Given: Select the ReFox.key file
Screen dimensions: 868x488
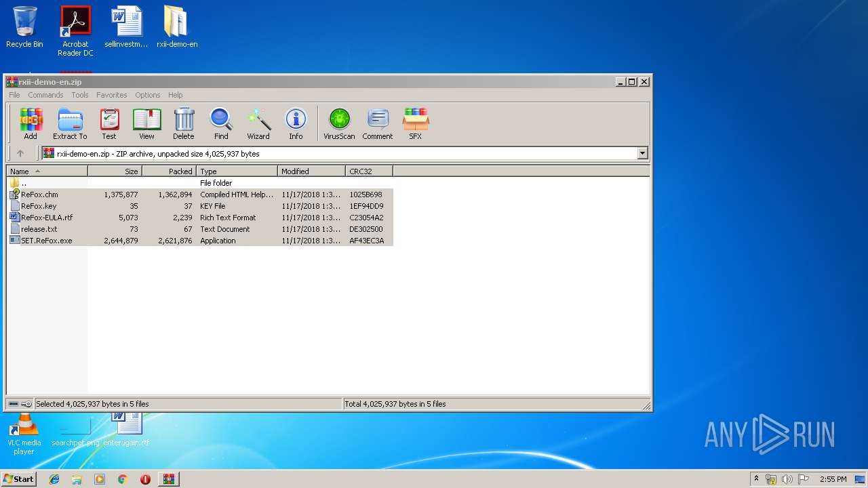Looking at the screenshot, I should click(200, 206).
